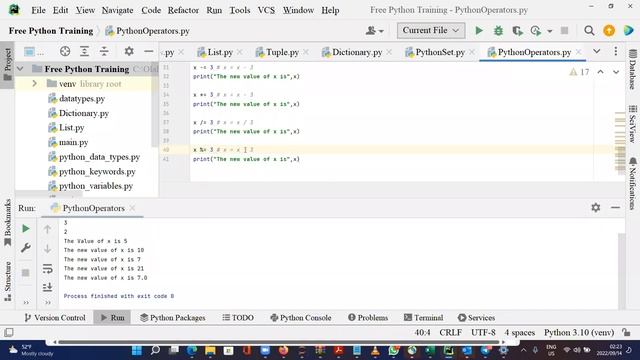The image size is (640, 360).
Task: Open the Version Control tool window
Action: (x=55, y=318)
